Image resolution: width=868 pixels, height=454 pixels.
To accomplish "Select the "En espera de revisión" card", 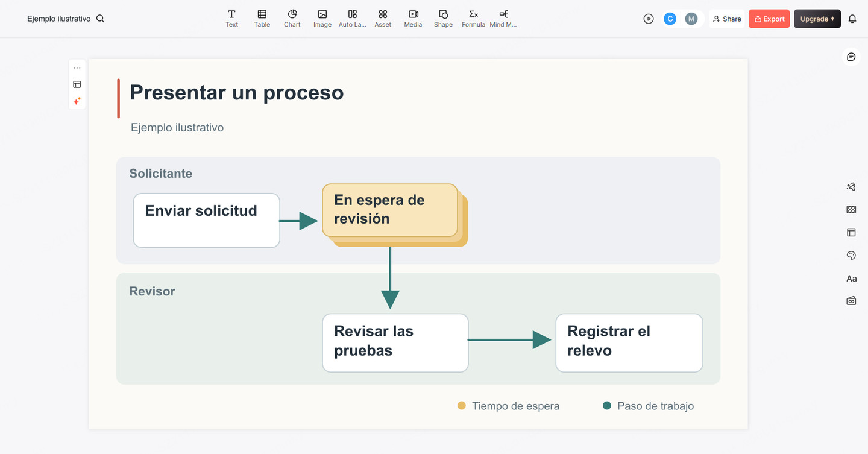I will point(390,210).
